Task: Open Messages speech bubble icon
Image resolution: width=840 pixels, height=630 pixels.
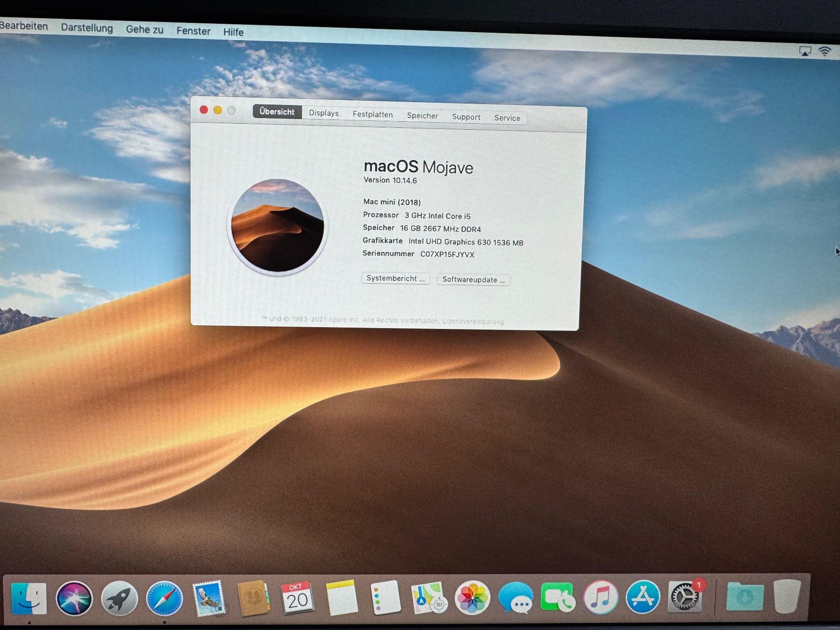Action: click(x=515, y=598)
